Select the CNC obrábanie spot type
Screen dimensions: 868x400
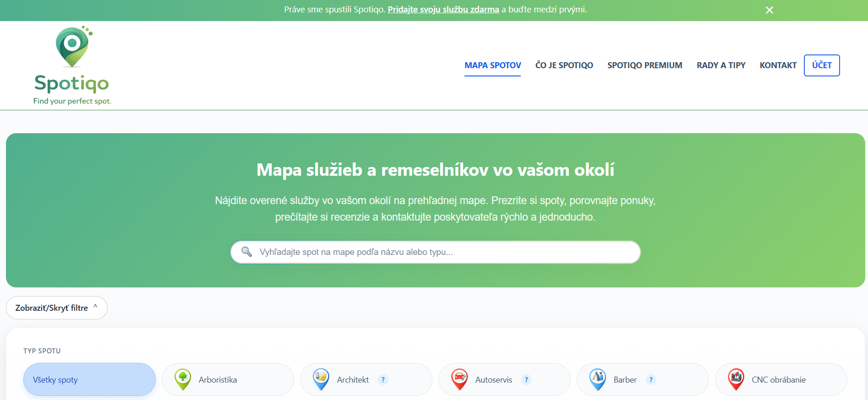[781, 379]
